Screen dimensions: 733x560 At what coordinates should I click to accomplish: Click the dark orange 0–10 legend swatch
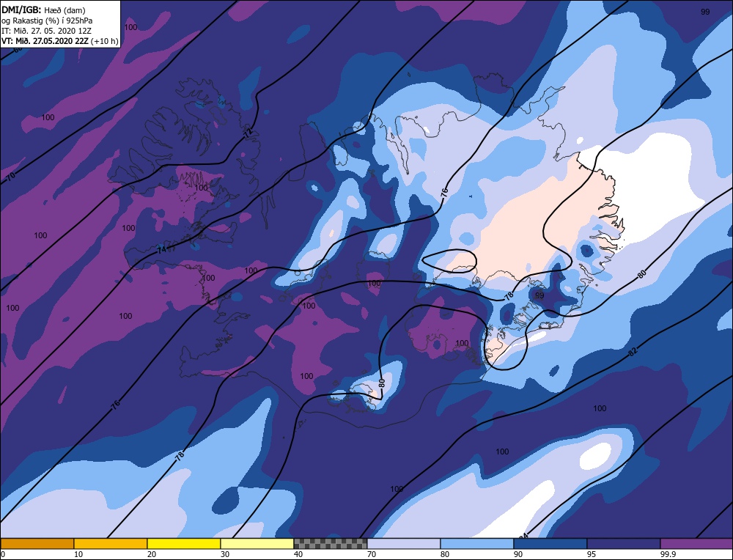click(37, 543)
